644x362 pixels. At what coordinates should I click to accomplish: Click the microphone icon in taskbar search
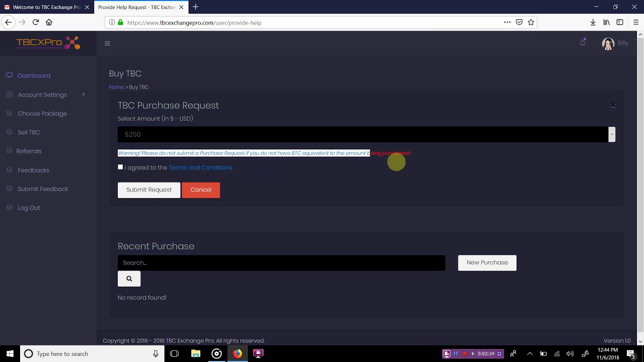(156, 353)
